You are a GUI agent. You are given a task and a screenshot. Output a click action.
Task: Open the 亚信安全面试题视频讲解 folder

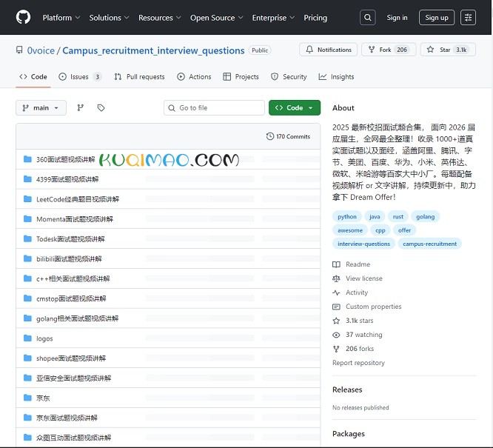73,378
